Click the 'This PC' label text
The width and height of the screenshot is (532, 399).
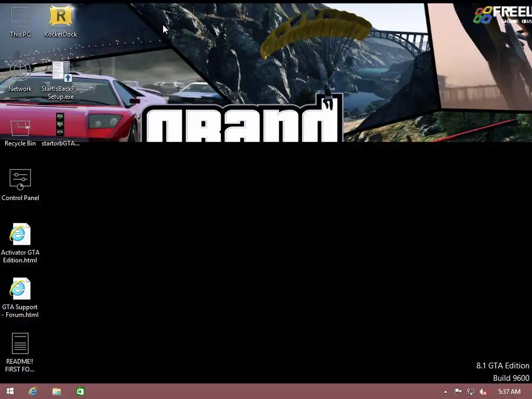(20, 34)
